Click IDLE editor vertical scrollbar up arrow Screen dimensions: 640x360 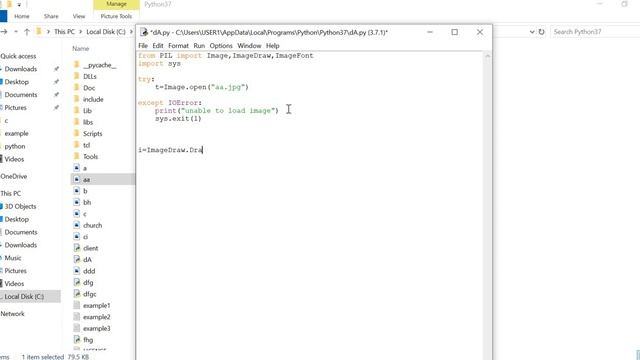(x=487, y=56)
